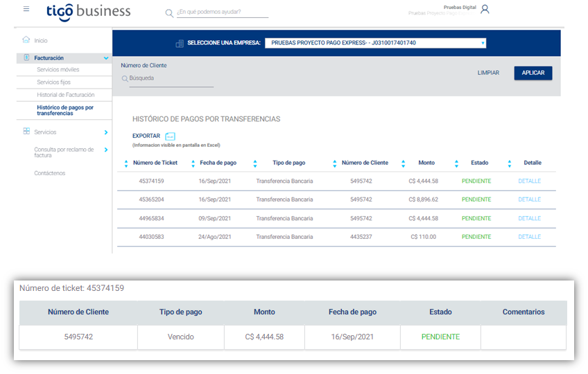Click ticket number 45374159 cell
Image resolution: width=588 pixels, height=374 pixels.
tap(151, 181)
